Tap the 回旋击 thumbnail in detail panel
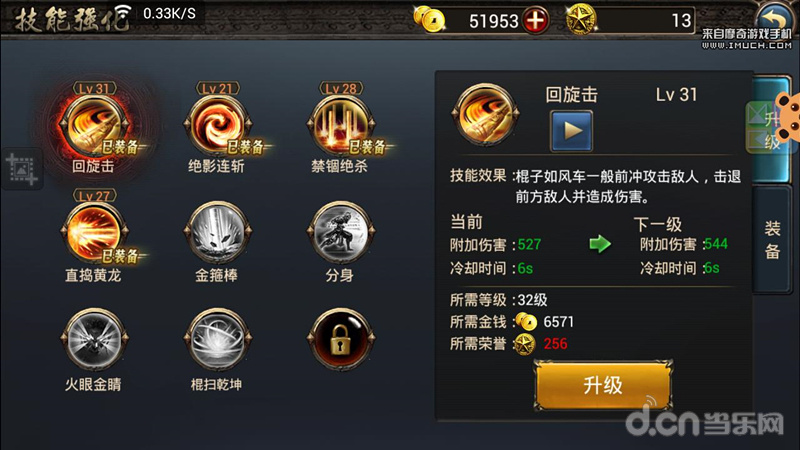The image size is (800, 450). 485,114
